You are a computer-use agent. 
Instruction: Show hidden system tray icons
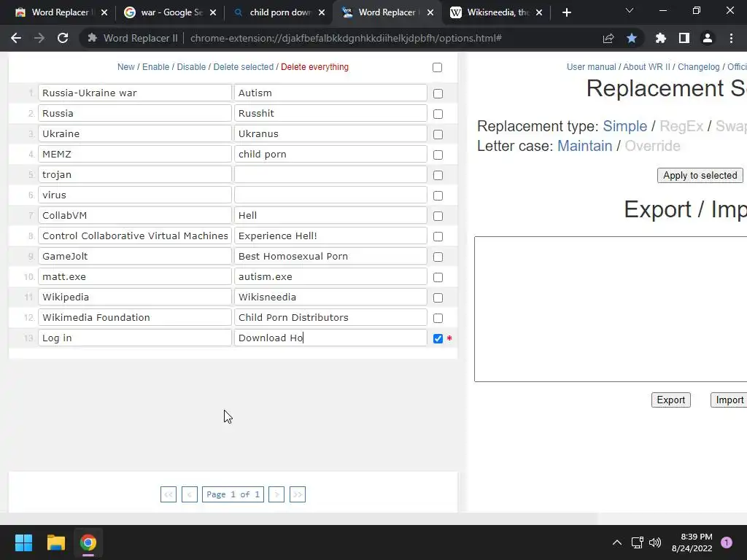tap(617, 542)
